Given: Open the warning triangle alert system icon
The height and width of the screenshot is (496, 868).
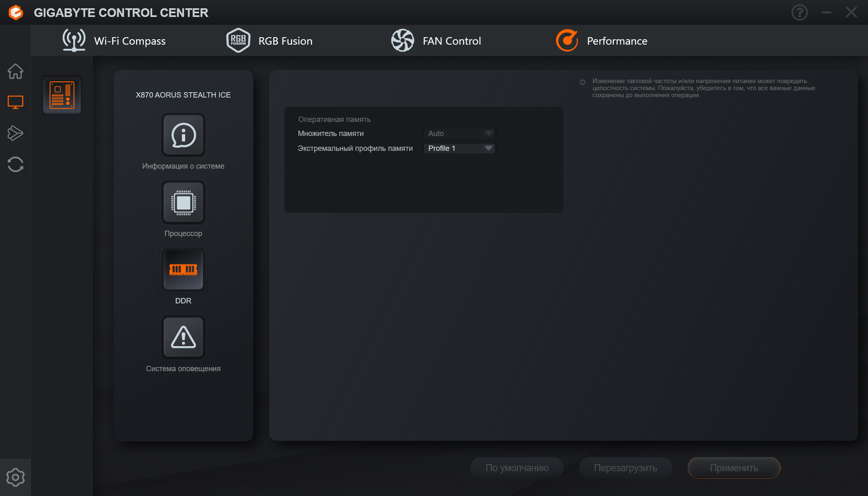Looking at the screenshot, I should (x=183, y=337).
